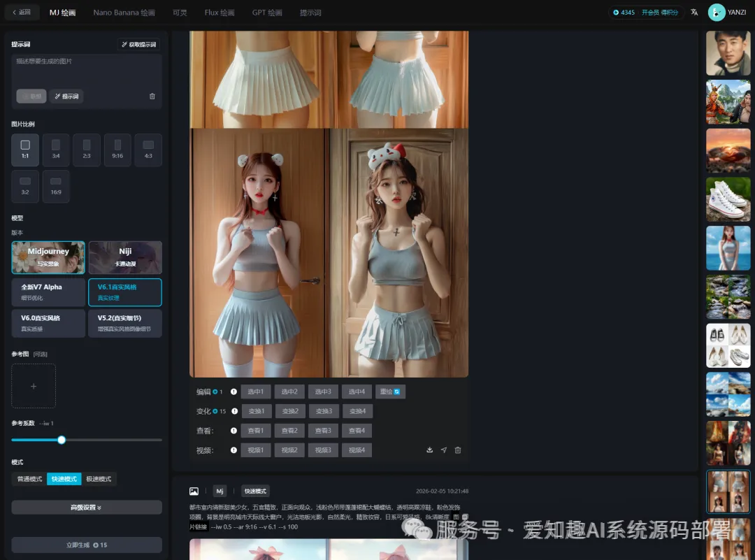This screenshot has width=755, height=560.
Task: Click the info icon next to 变化 row
Action: 234,411
